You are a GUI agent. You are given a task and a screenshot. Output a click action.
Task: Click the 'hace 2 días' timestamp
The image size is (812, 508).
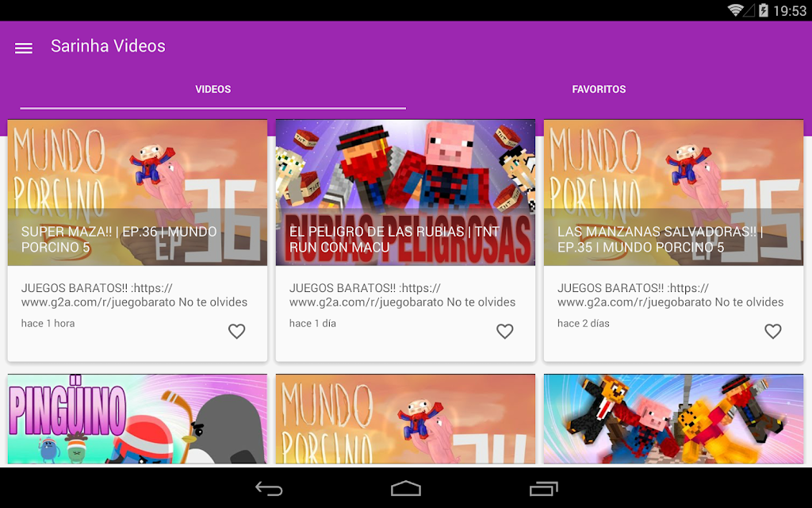(x=584, y=324)
